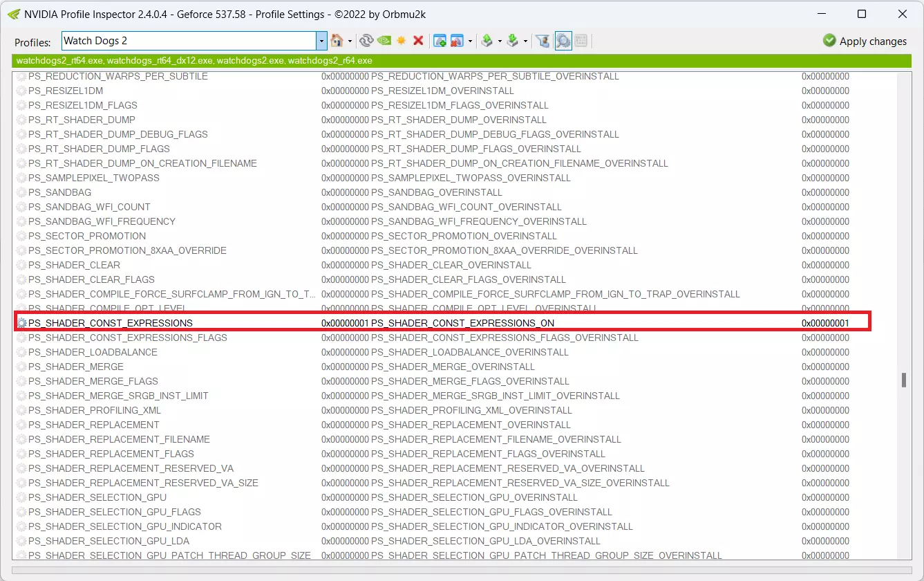Select the PS_SHADER_MERGE_SRGB_INST_LIMIT setting
Image resolution: width=924 pixels, height=581 pixels.
coord(118,396)
